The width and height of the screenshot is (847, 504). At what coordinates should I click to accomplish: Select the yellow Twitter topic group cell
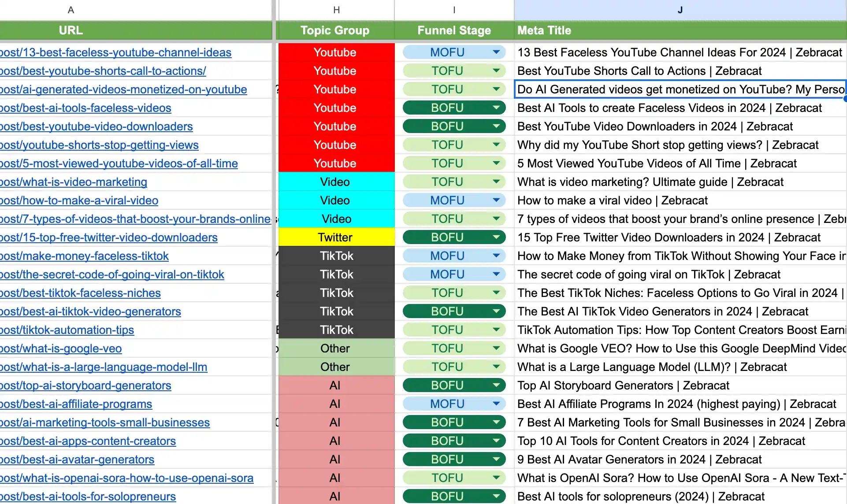(x=335, y=237)
